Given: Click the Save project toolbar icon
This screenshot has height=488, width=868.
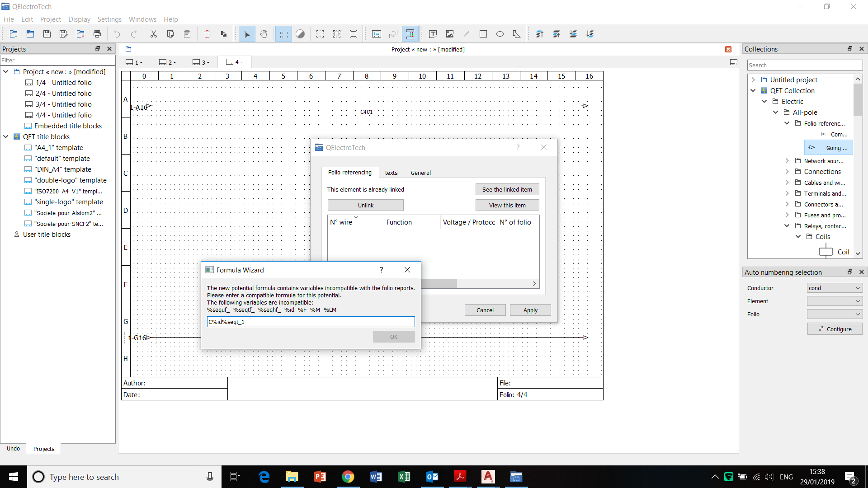Looking at the screenshot, I should (x=47, y=34).
